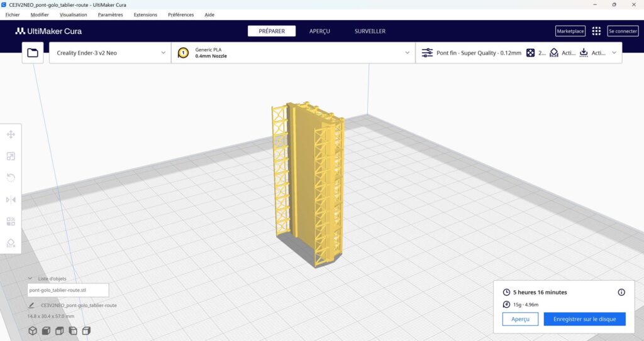Select the Rotate tool
This screenshot has height=341, width=644.
[11, 178]
